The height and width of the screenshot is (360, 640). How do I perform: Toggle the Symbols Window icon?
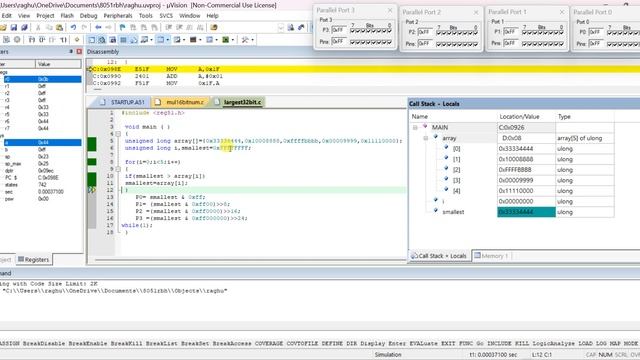point(112,40)
